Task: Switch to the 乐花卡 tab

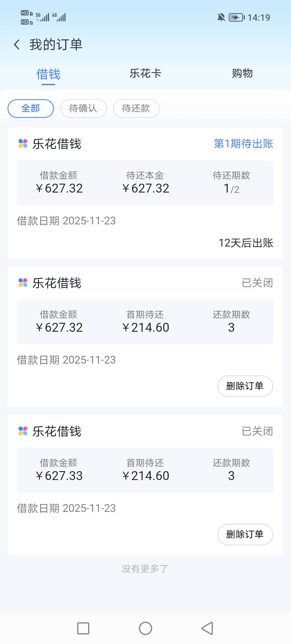Action: [x=145, y=73]
